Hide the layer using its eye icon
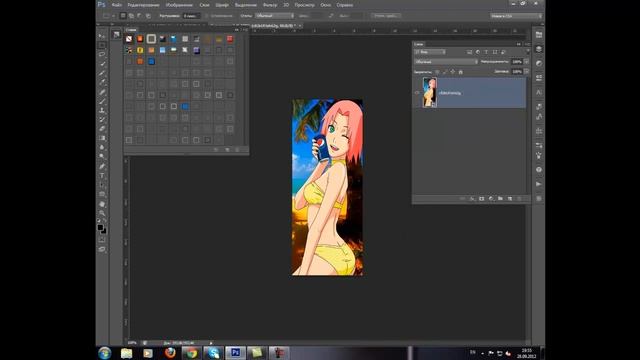 click(417, 93)
